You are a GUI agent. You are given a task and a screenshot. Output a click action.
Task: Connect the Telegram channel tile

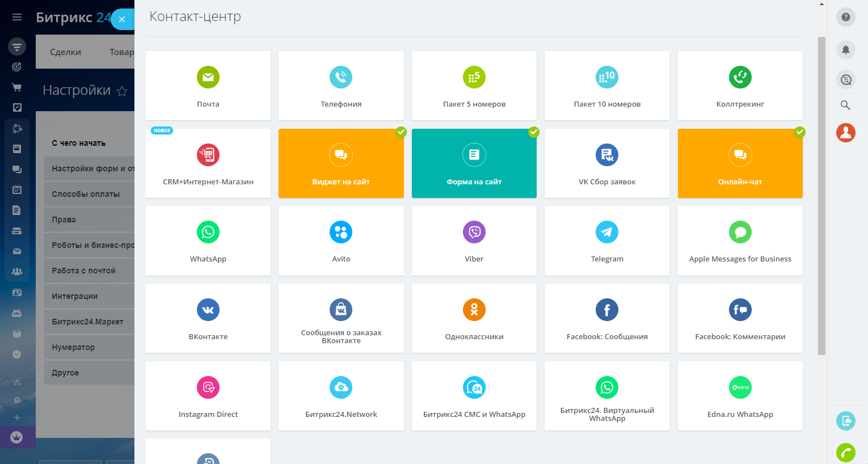(x=607, y=241)
